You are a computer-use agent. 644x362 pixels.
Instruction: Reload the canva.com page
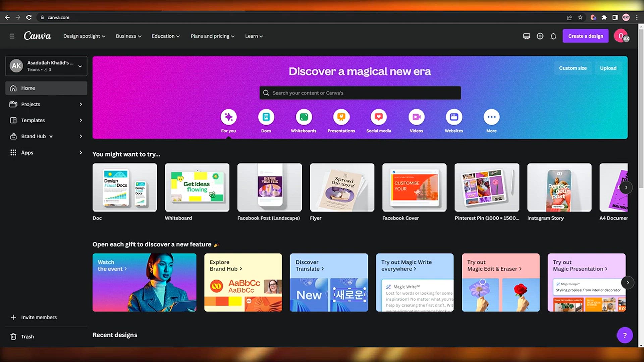(x=29, y=17)
